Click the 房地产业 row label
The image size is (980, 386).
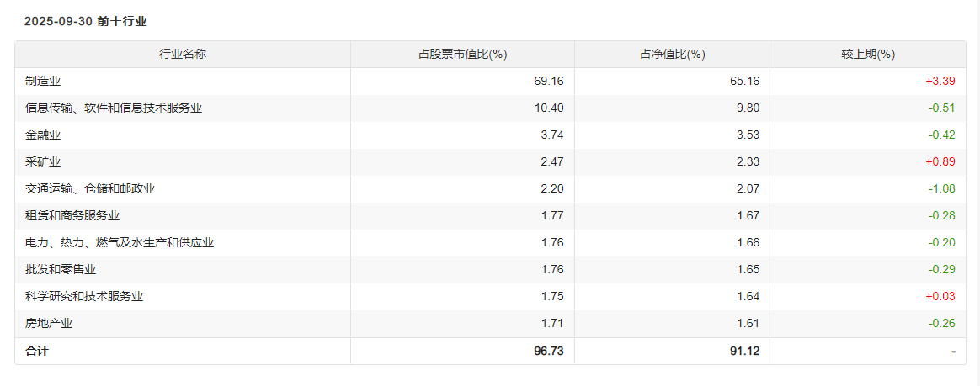(49, 323)
